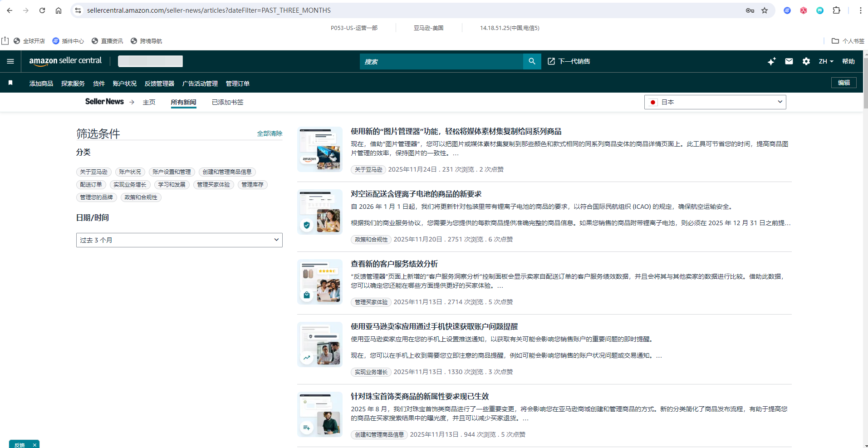Open 添加商品 menu item

(x=41, y=84)
